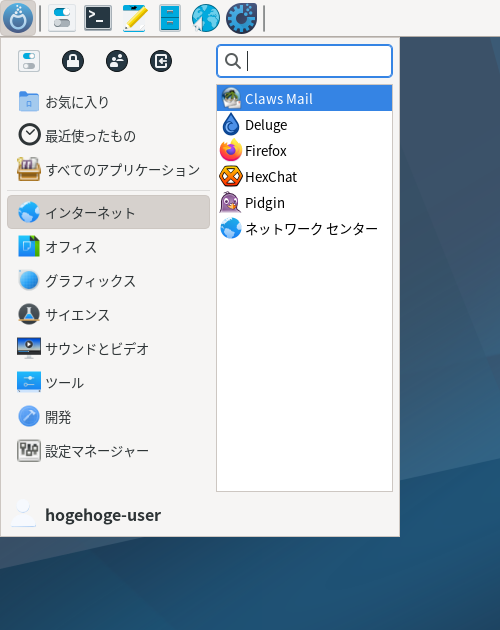This screenshot has width=500, height=630.
Task: Focus the application search field
Action: point(304,61)
